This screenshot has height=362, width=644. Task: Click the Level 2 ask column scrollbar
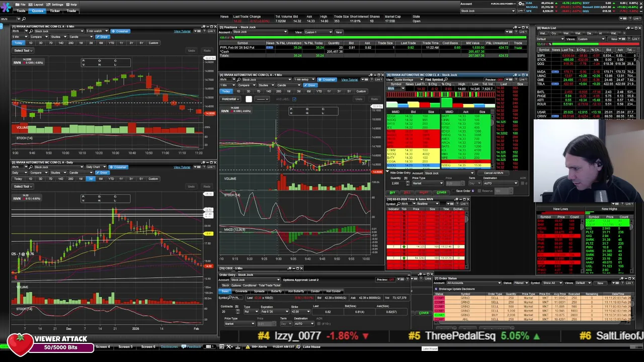click(x=493, y=140)
